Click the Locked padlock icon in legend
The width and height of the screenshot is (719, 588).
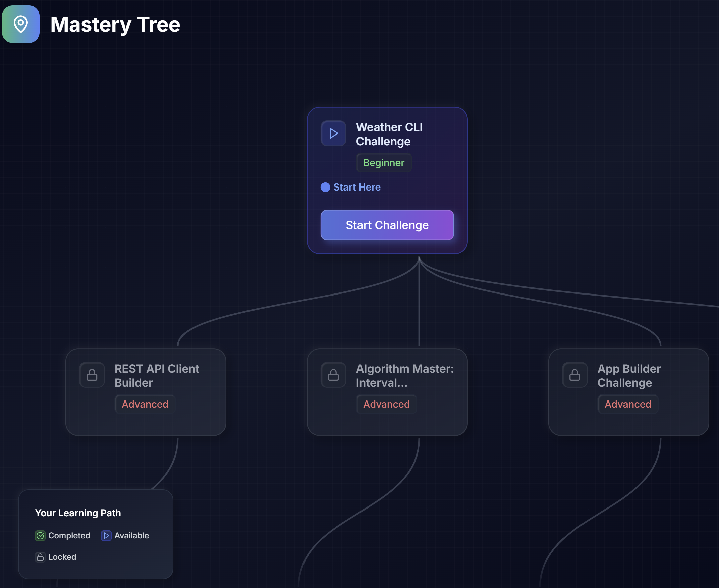click(40, 557)
